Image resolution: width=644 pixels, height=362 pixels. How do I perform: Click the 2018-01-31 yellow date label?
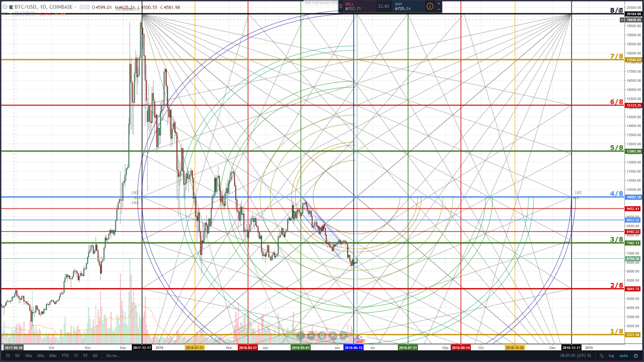pos(195,348)
